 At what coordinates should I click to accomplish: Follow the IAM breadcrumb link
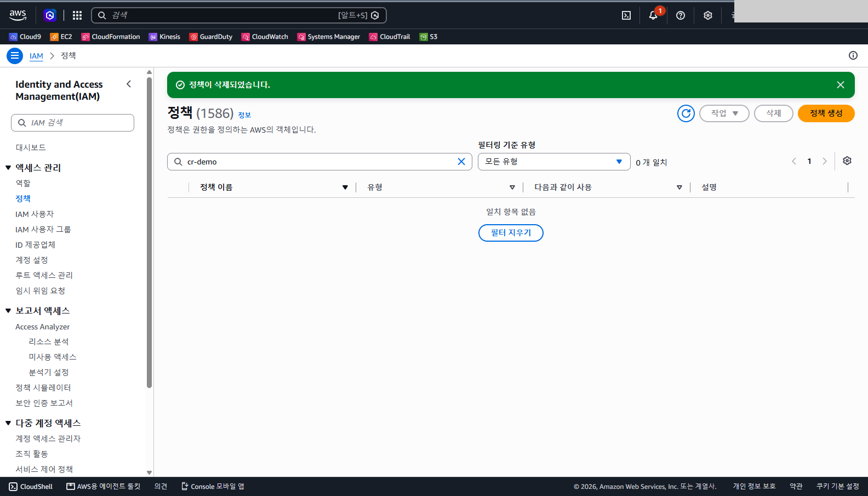[36, 56]
